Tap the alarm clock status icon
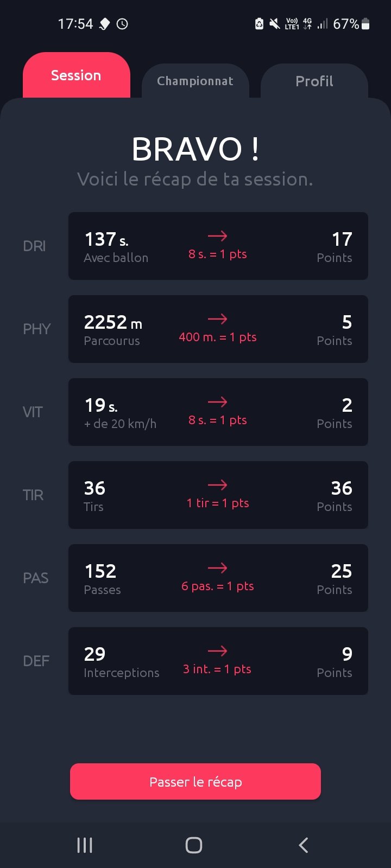The width and height of the screenshot is (391, 868). (123, 24)
